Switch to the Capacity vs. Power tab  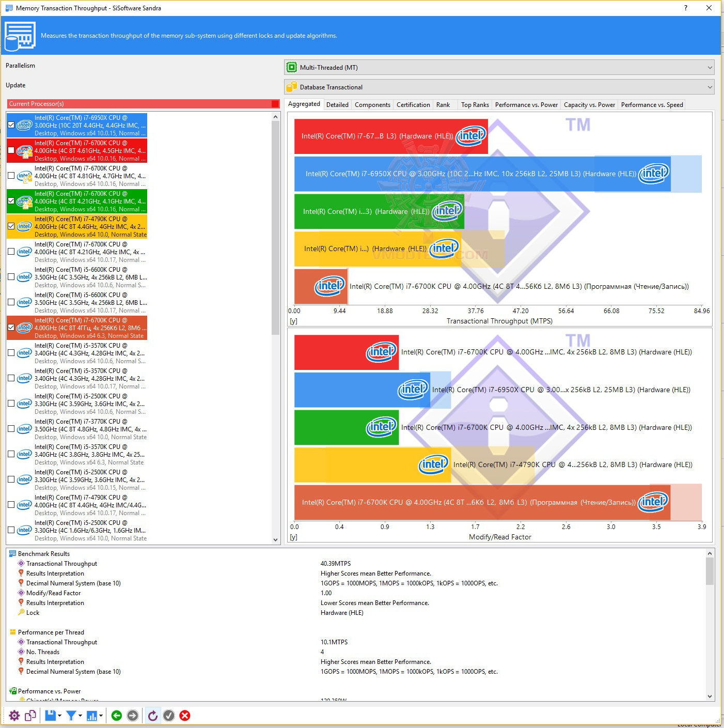point(589,105)
